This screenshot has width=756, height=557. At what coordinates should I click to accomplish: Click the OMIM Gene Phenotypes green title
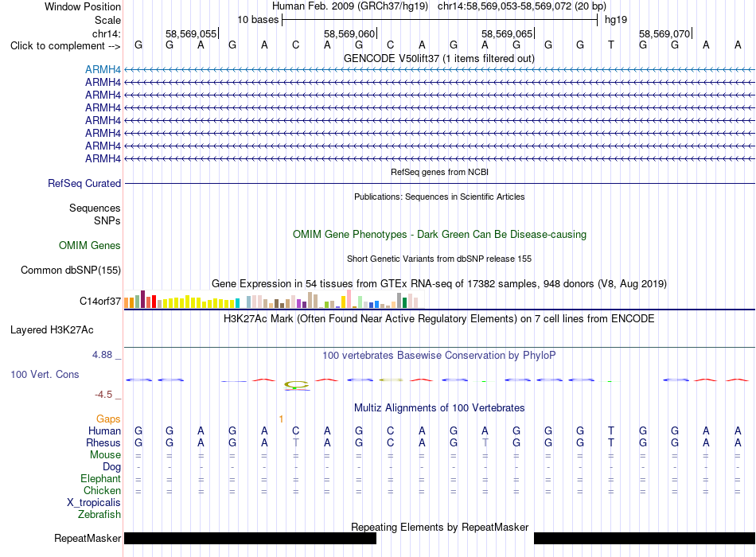pos(439,235)
